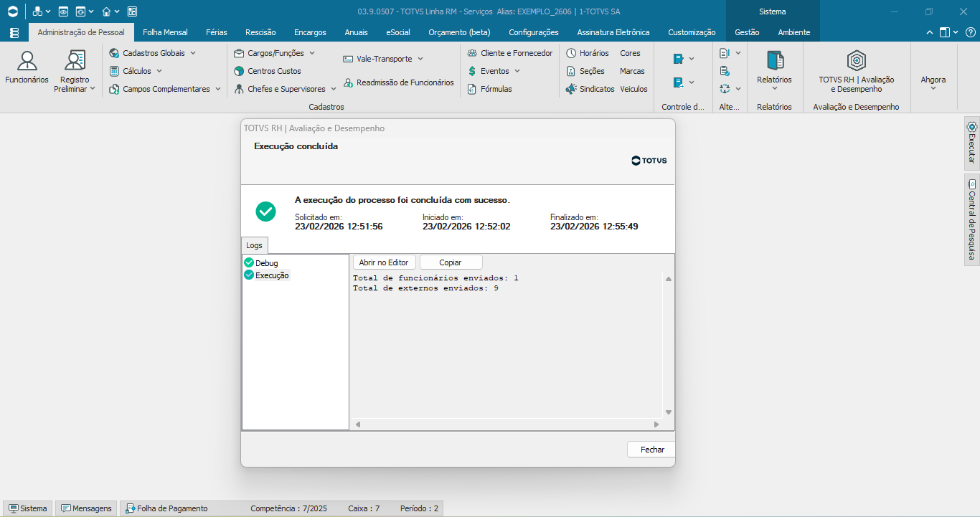This screenshot has width=980, height=517.
Task: Click the document list icon in Alte group
Action: [725, 53]
